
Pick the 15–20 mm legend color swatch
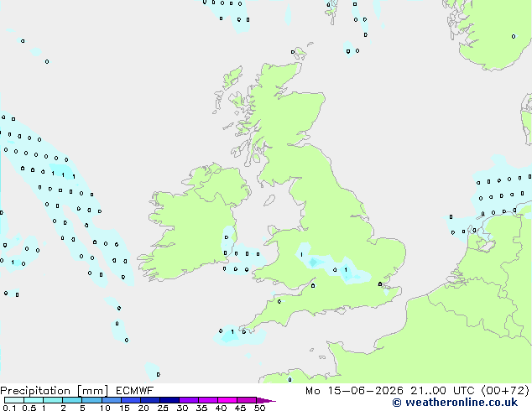[131, 400]
